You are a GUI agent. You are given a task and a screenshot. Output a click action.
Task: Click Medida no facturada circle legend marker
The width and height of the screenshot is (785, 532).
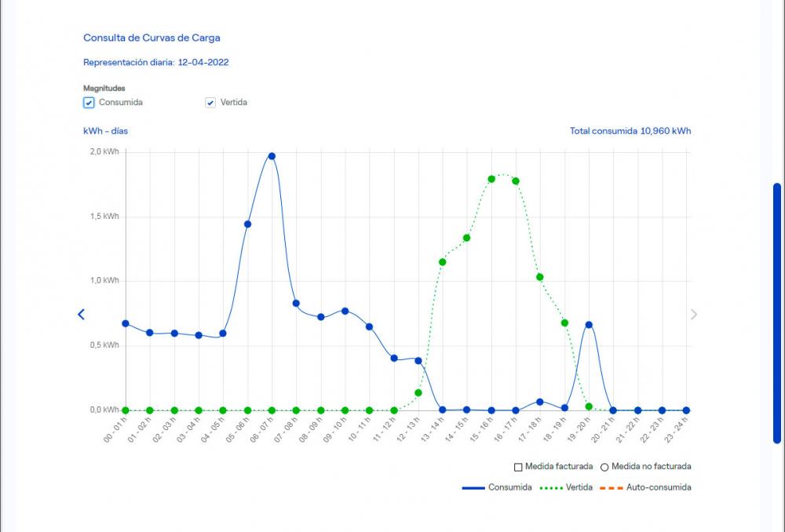point(604,467)
